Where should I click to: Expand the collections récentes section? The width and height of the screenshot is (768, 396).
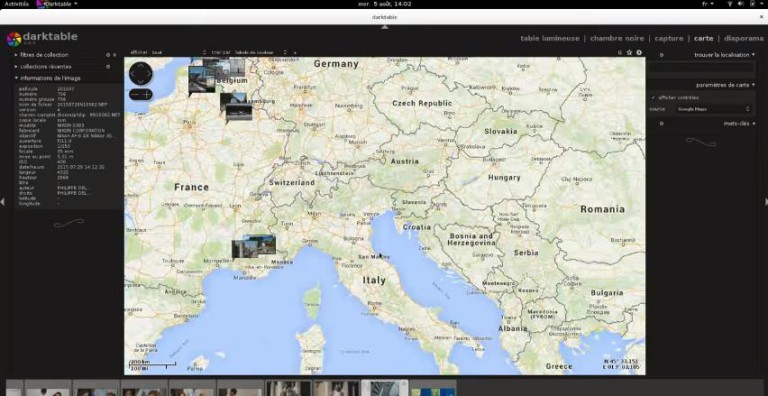46,67
